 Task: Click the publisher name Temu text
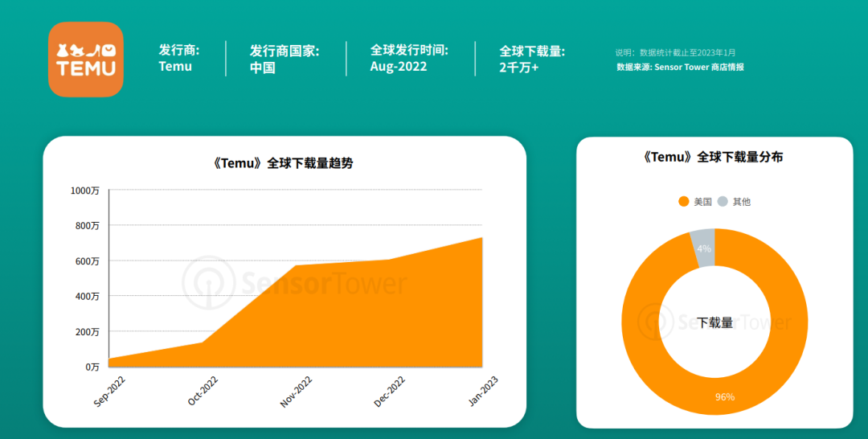click(175, 67)
